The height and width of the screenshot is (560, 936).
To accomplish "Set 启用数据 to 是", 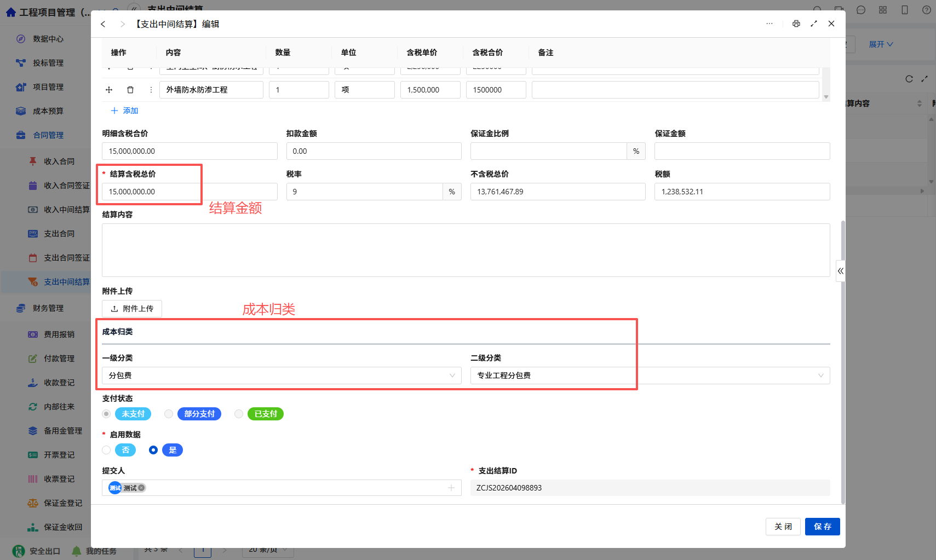I will coord(153,450).
